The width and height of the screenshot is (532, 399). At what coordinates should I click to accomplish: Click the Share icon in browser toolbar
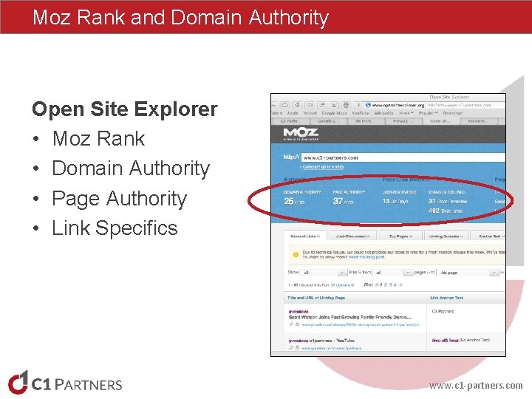click(x=322, y=105)
